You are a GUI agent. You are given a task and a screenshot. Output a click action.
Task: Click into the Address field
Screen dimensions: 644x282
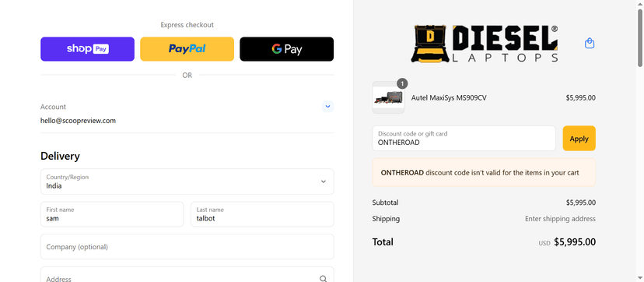tap(187, 276)
